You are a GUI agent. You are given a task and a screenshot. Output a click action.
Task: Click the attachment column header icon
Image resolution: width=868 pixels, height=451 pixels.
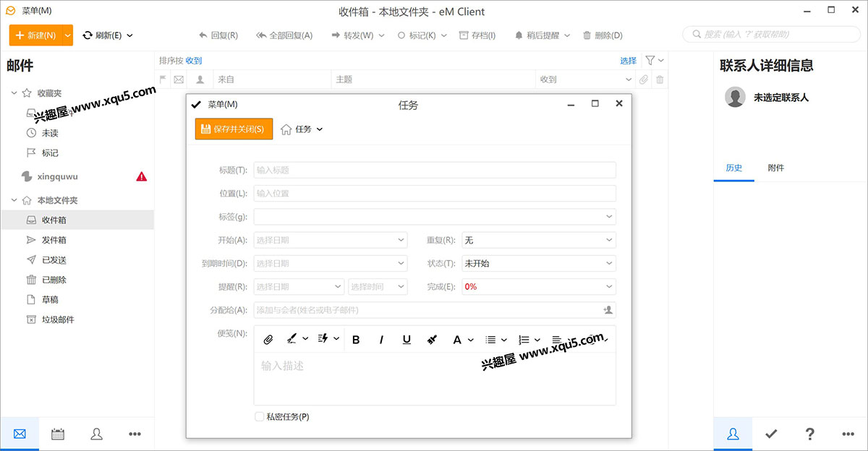pos(644,80)
